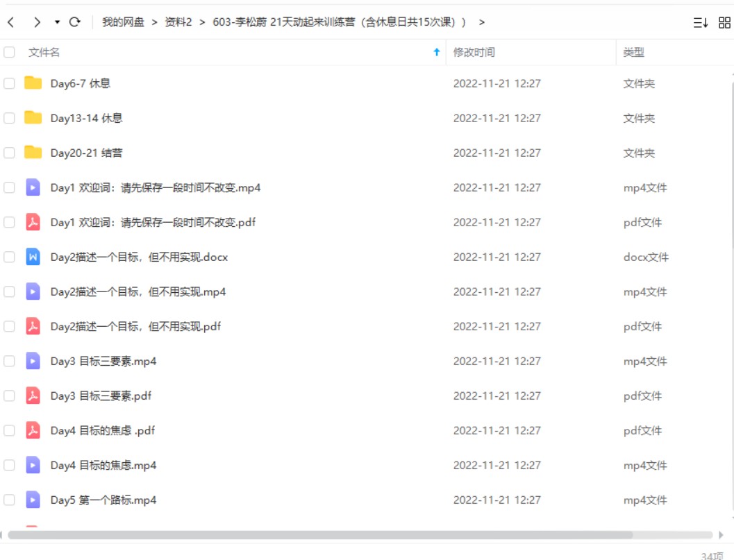The width and height of the screenshot is (734, 560).
Task: Switch to grid view layout
Action: click(725, 22)
